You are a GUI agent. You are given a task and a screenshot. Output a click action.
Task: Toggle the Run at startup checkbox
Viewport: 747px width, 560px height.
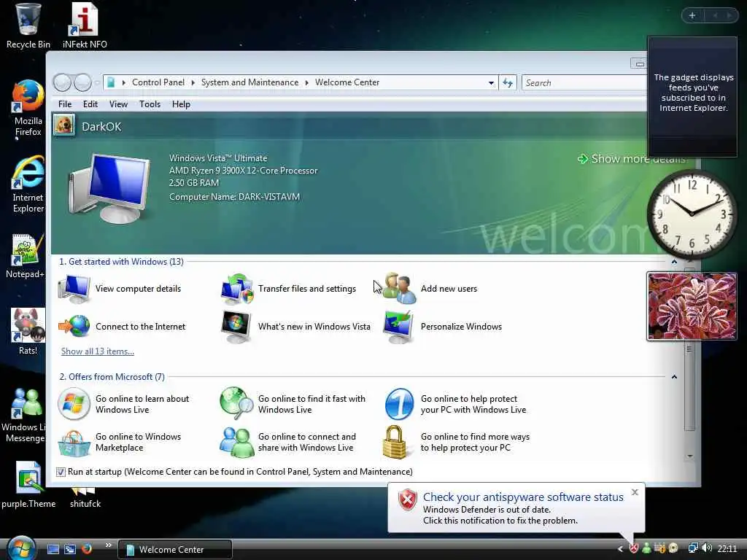pyautogui.click(x=61, y=472)
